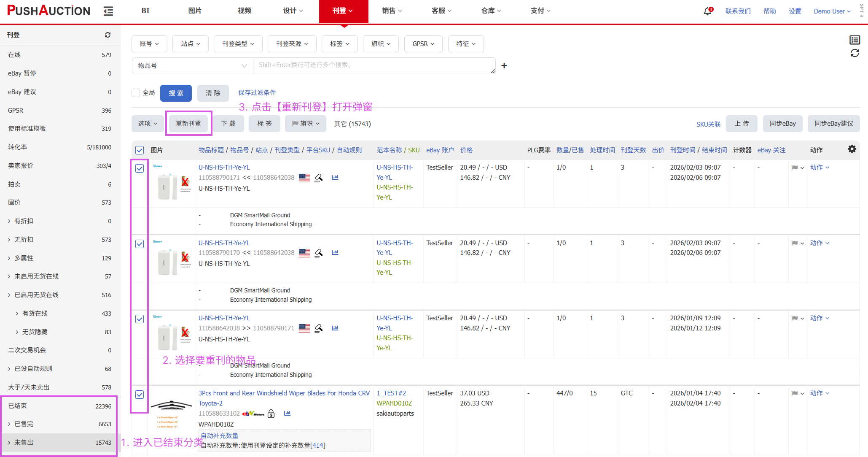The image size is (868, 457).
Task: Open the 刊登类型 filter dropdown
Action: (238, 44)
